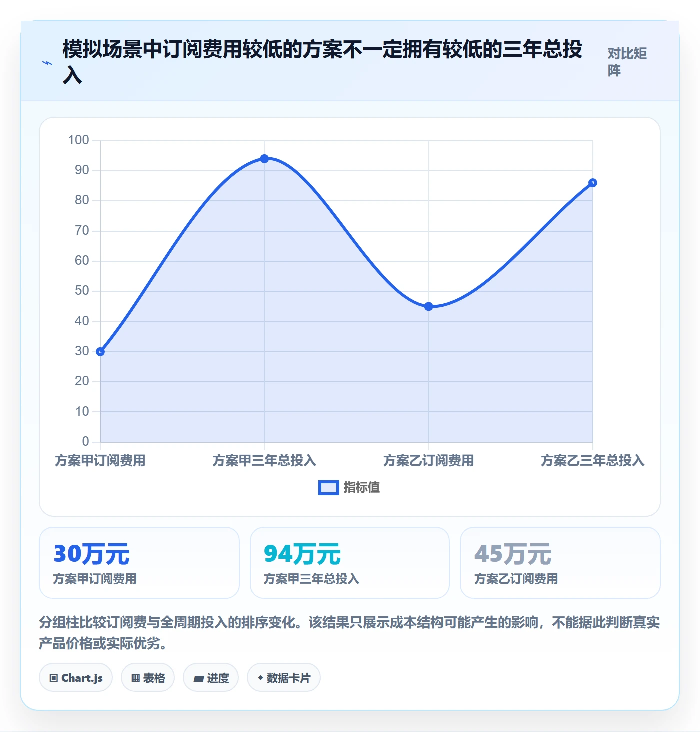700x732 pixels.
Task: Click the grid icon in 表格 chip
Action: (135, 678)
